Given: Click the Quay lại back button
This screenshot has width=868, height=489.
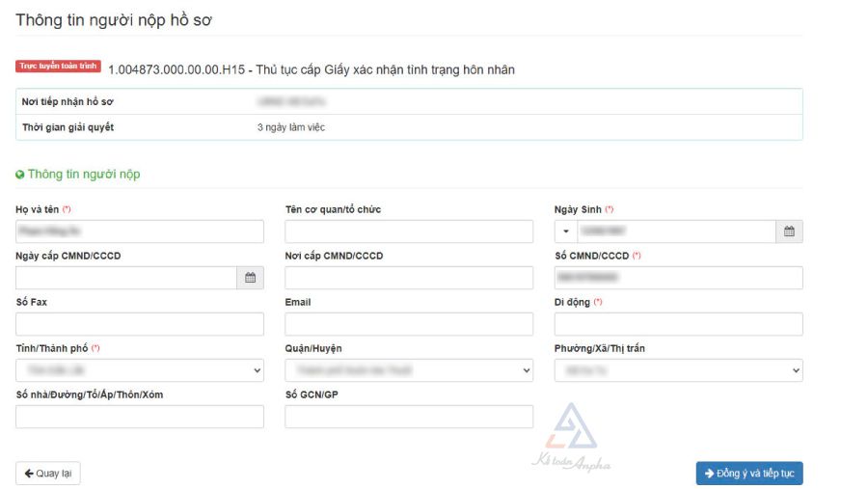Looking at the screenshot, I should click(48, 474).
